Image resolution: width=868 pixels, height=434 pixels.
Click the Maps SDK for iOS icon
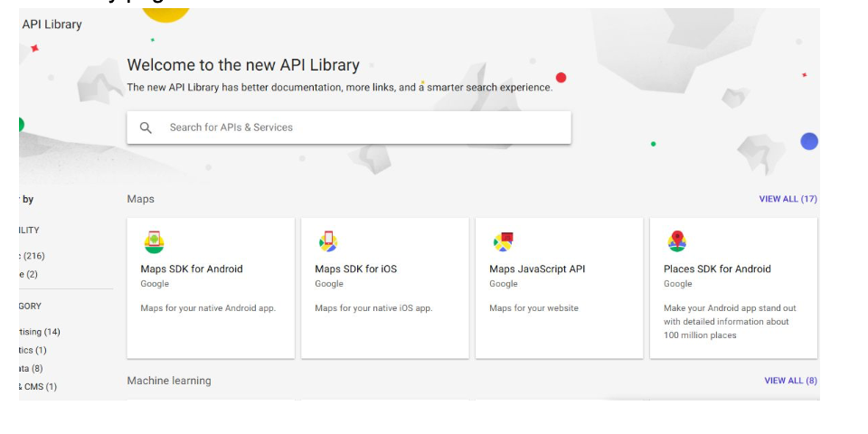[x=328, y=241]
